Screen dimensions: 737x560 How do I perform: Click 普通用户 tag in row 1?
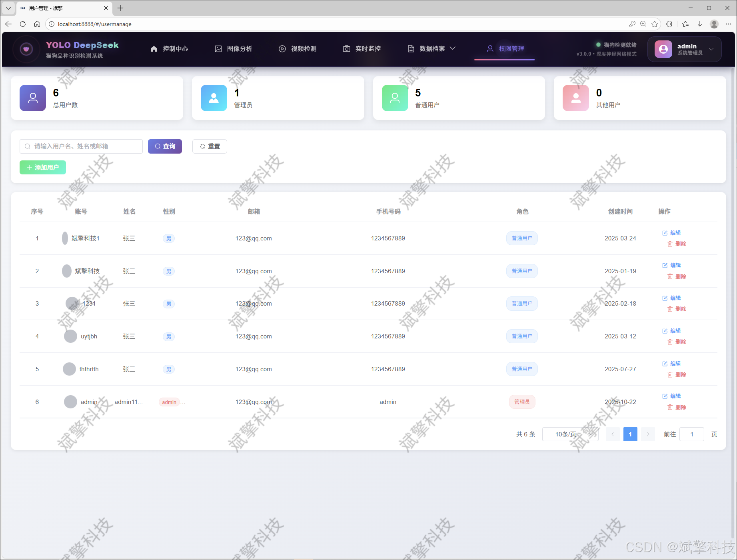click(x=522, y=238)
